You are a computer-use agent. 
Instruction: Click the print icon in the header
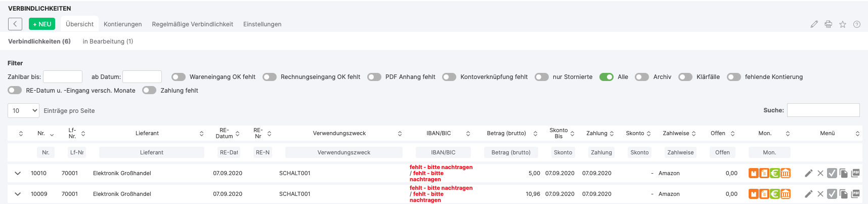pos(828,24)
